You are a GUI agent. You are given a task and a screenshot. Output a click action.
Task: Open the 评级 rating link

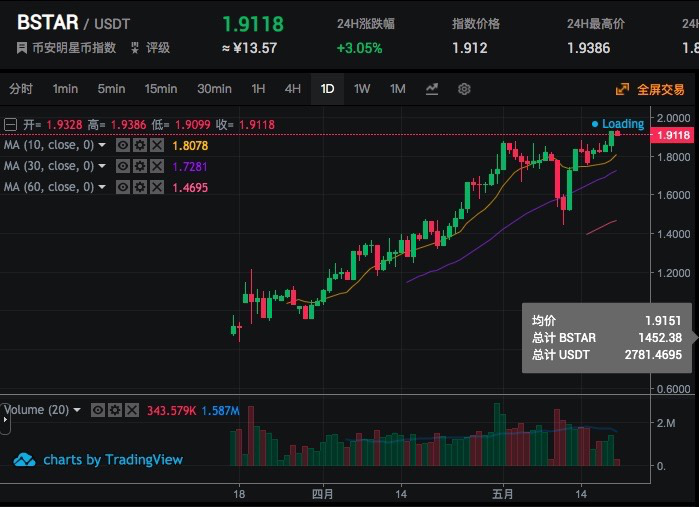(158, 48)
